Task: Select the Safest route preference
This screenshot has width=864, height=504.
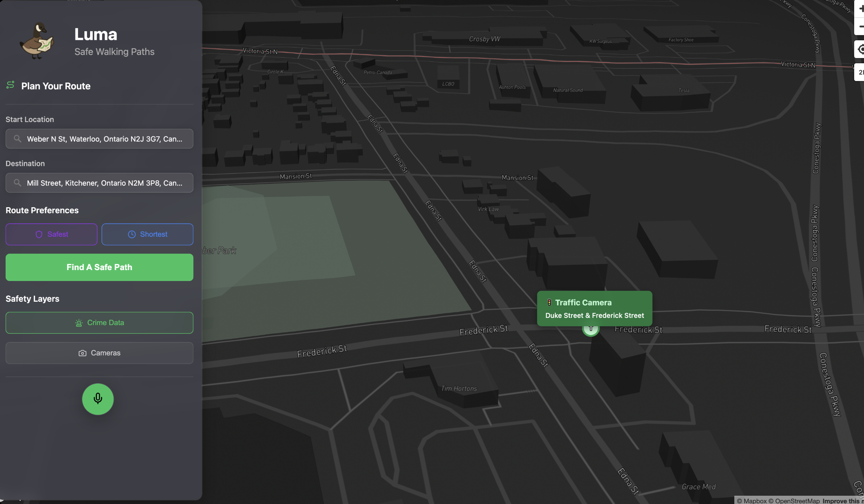Action: [x=52, y=234]
